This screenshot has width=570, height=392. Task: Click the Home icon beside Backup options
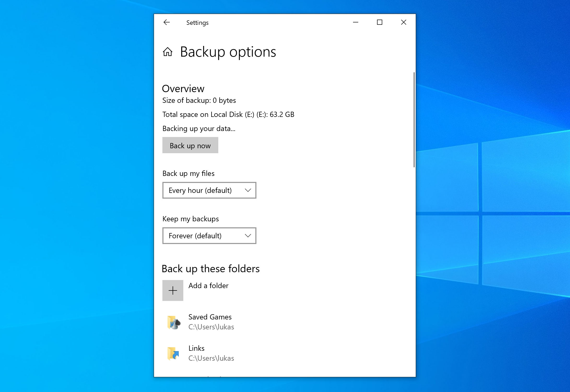pyautogui.click(x=168, y=52)
